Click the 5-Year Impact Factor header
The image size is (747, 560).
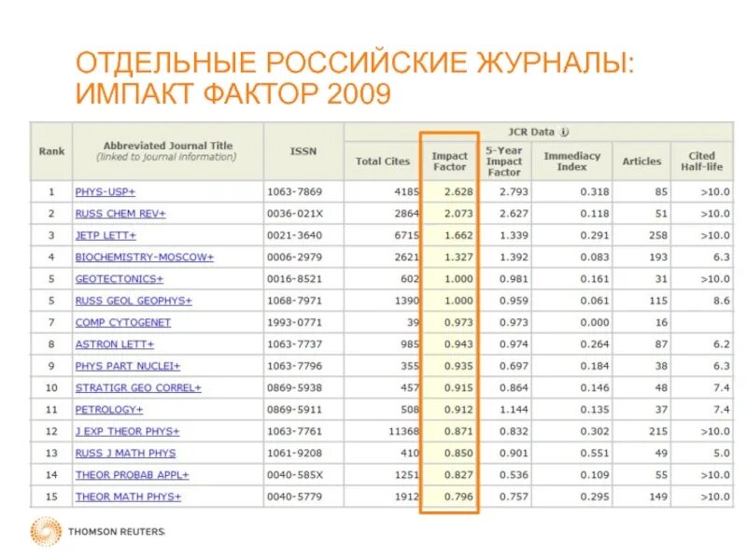point(504,161)
